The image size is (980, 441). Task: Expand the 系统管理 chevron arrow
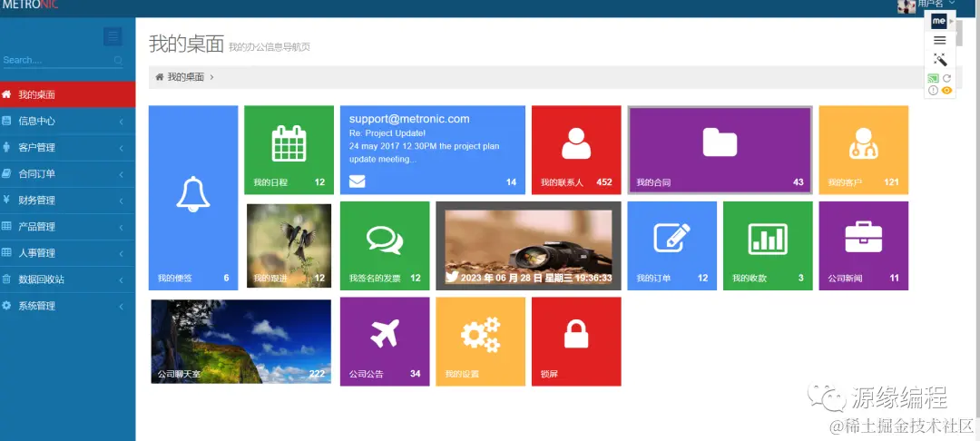(x=122, y=306)
